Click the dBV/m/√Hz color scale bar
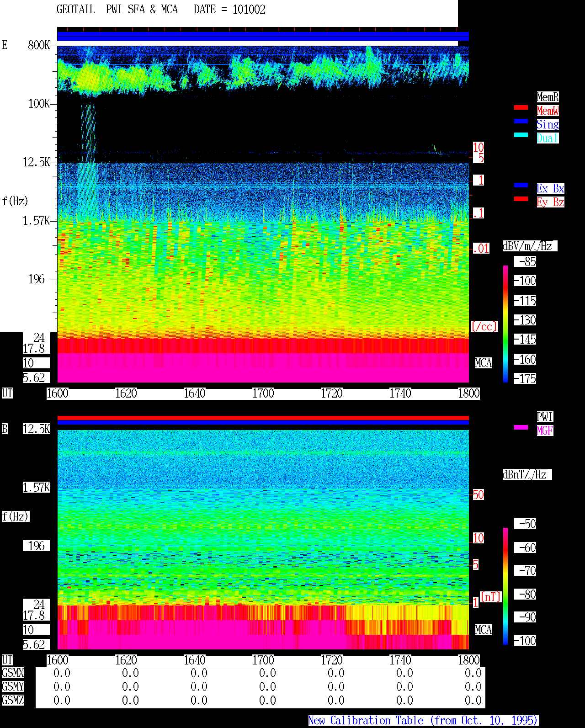The height and width of the screenshot is (728, 585). (505, 324)
